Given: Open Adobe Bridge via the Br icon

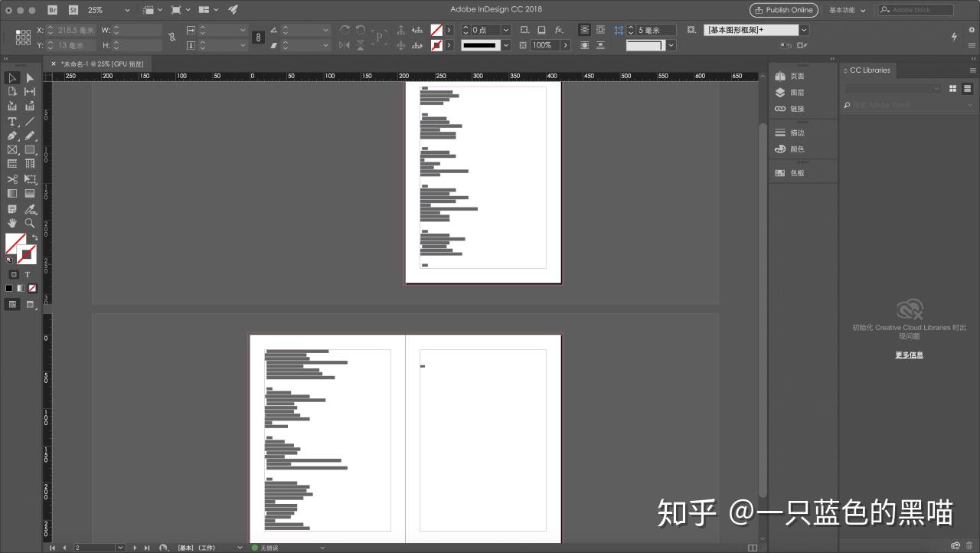Looking at the screenshot, I should [52, 10].
